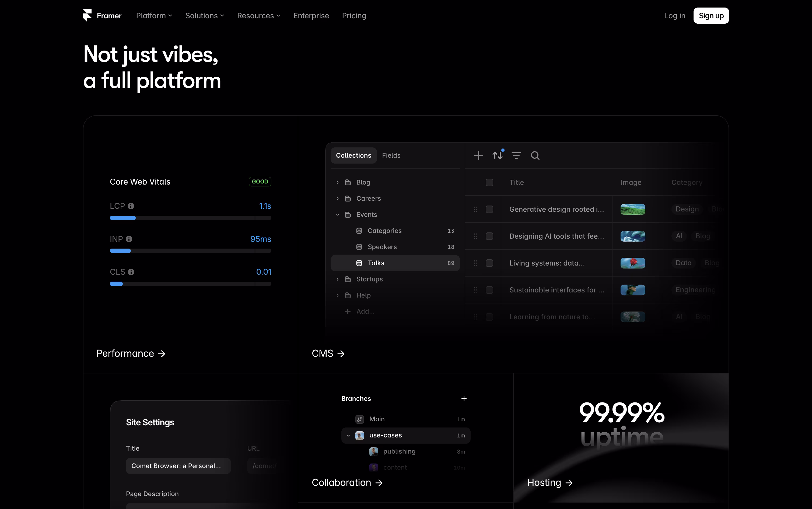This screenshot has height=509, width=812.
Task: Click the drag handle on Sustainable interfaces row
Action: pyautogui.click(x=475, y=290)
